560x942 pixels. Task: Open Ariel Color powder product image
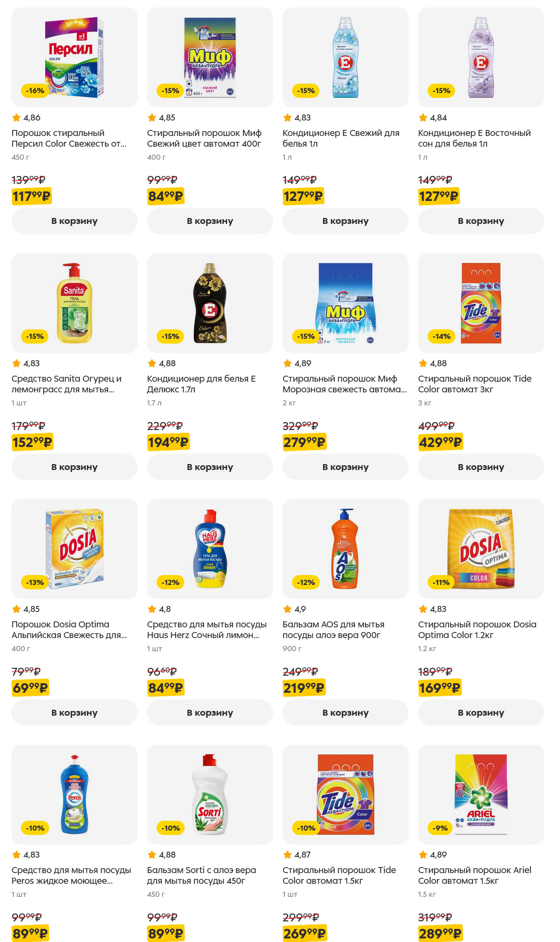tap(481, 795)
